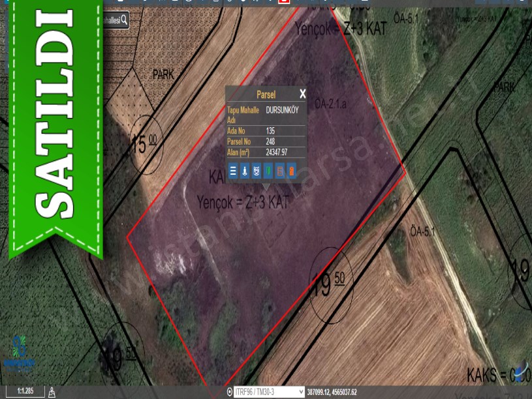Click the three-line list icon in Parsel popup
The height and width of the screenshot is (399, 532).
pyautogui.click(x=233, y=172)
